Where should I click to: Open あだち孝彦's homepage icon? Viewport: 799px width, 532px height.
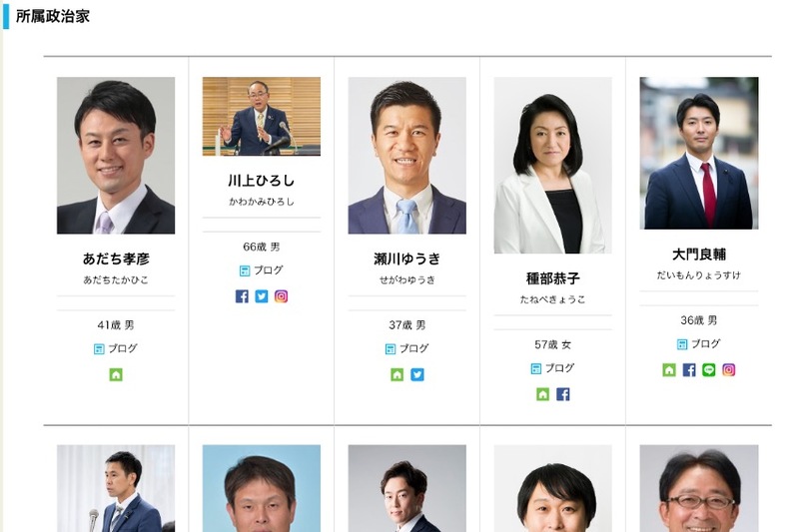point(116,375)
